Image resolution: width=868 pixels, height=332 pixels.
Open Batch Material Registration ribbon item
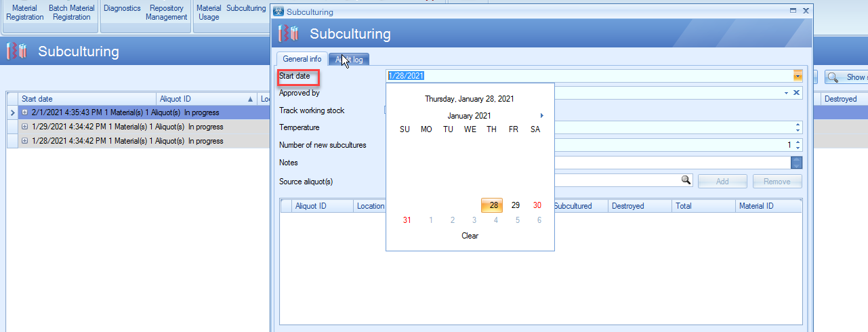pos(71,13)
